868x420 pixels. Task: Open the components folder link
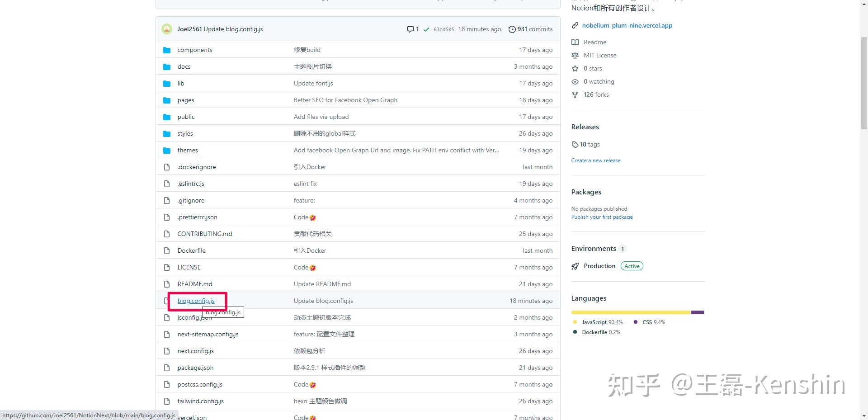click(x=194, y=50)
